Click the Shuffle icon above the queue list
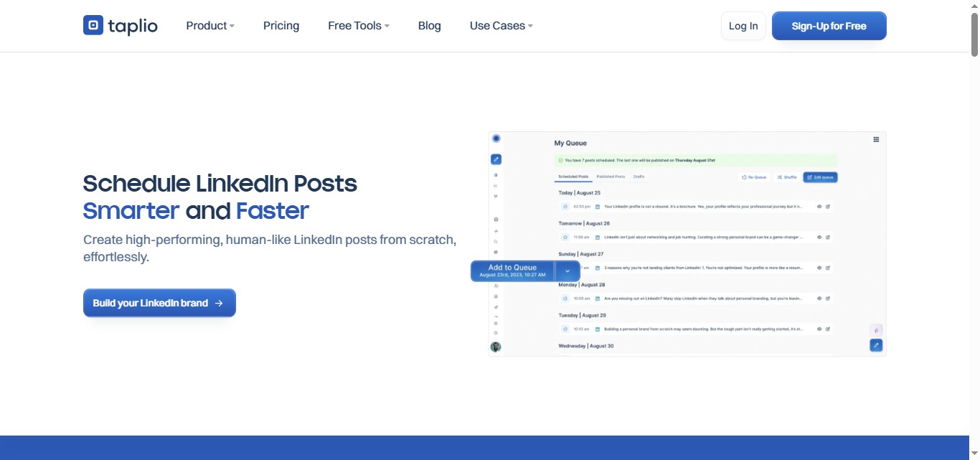980x460 pixels. coord(787,177)
